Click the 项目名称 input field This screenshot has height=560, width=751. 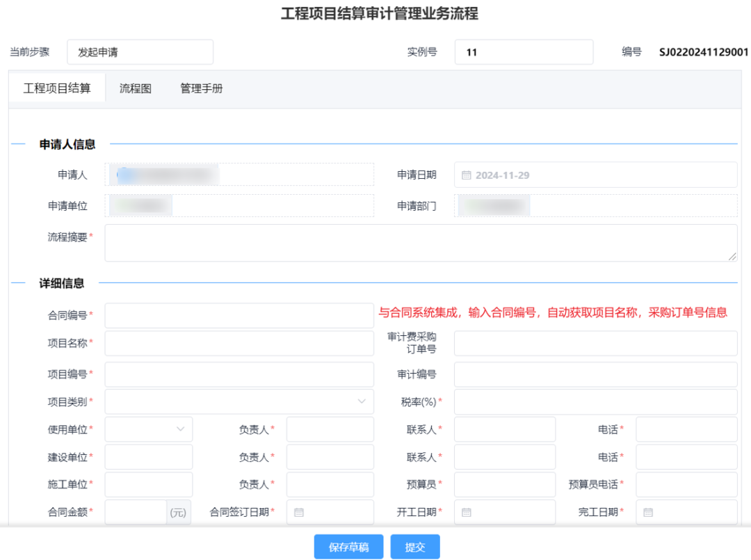pyautogui.click(x=239, y=343)
